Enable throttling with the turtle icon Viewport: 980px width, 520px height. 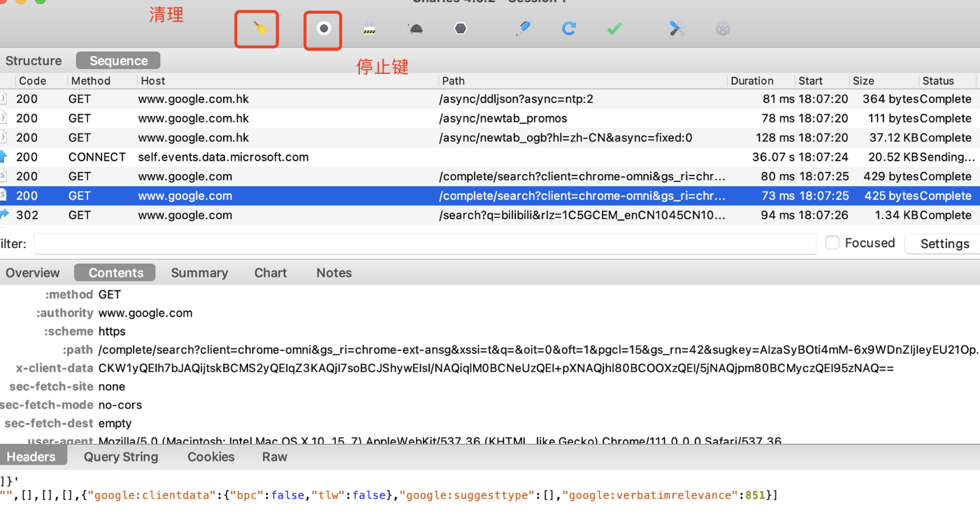[x=415, y=29]
